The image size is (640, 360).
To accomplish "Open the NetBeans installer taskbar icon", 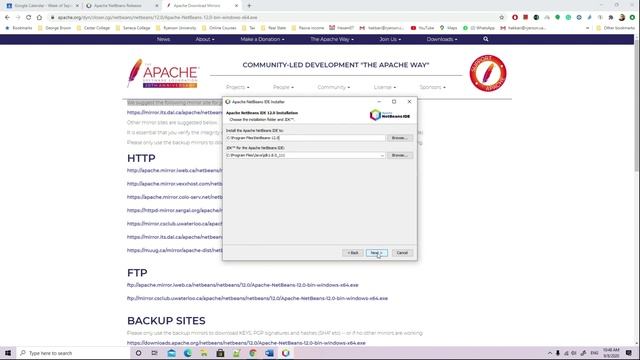I will click(286, 353).
